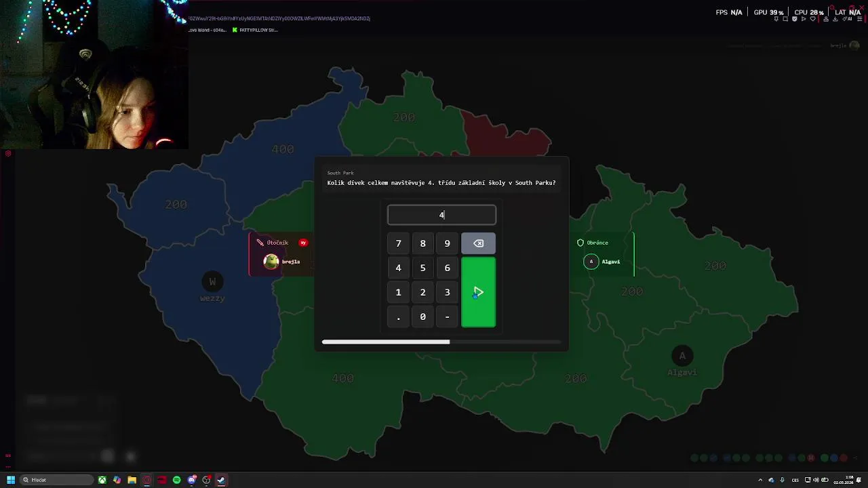This screenshot has width=868, height=488.
Task: Open Opera GX from the taskbar
Action: point(146,480)
